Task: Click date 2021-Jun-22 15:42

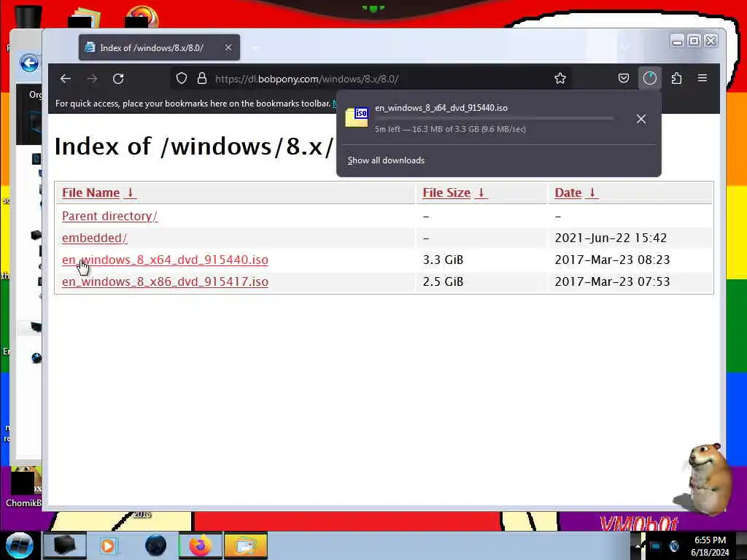Action: [611, 238]
